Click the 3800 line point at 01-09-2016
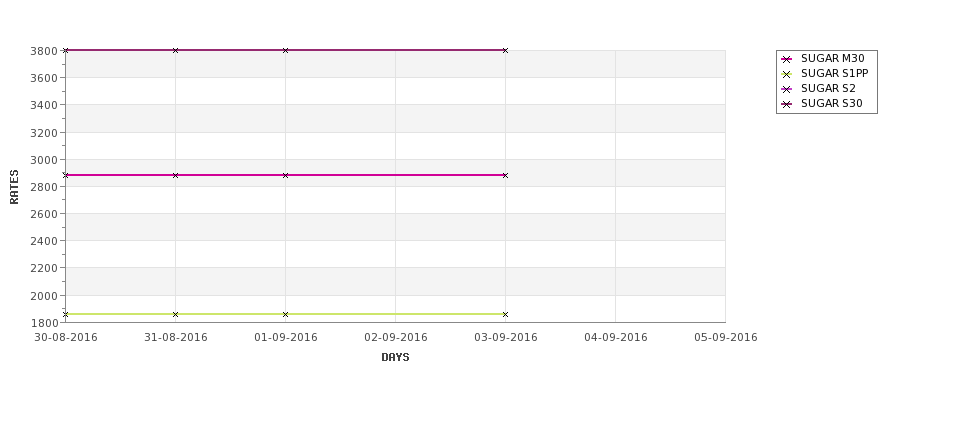The image size is (975, 429). click(x=285, y=50)
